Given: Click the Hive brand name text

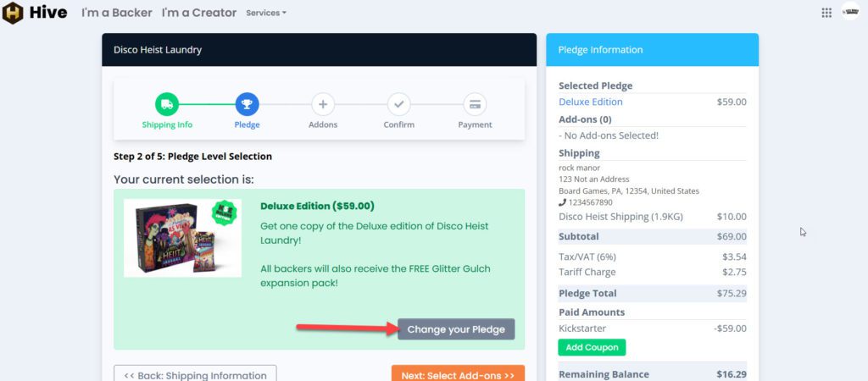Looking at the screenshot, I should (x=48, y=13).
